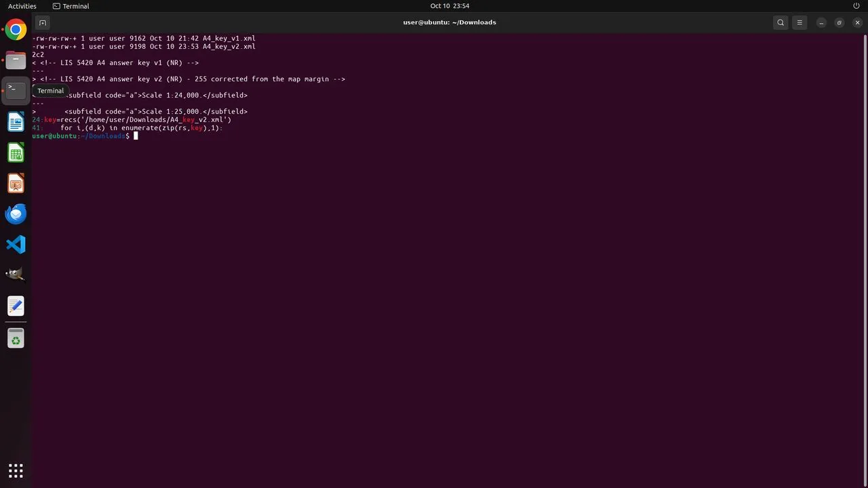Show all applications grid
This screenshot has height=488, width=868.
click(16, 470)
